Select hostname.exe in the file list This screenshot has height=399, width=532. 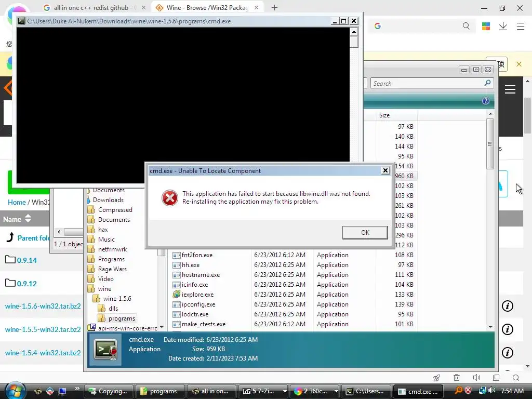[x=201, y=275]
